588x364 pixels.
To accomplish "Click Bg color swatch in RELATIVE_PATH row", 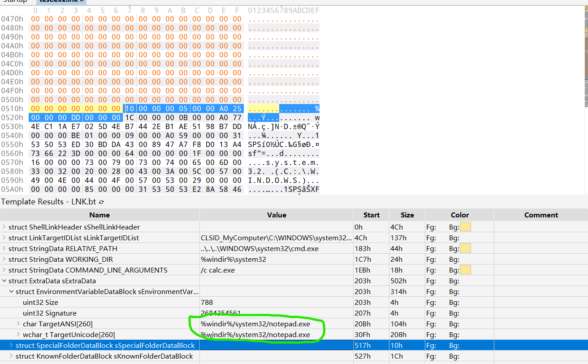I will pyautogui.click(x=466, y=249).
